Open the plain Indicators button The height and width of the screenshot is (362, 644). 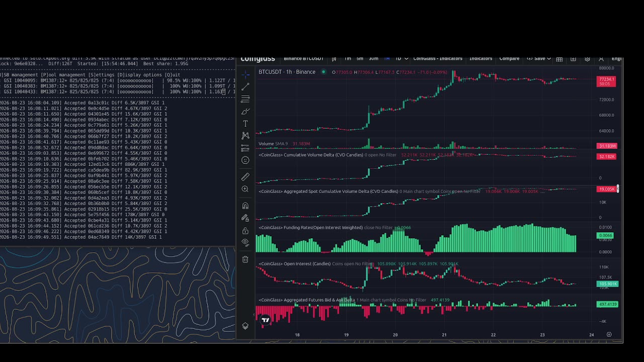point(480,59)
